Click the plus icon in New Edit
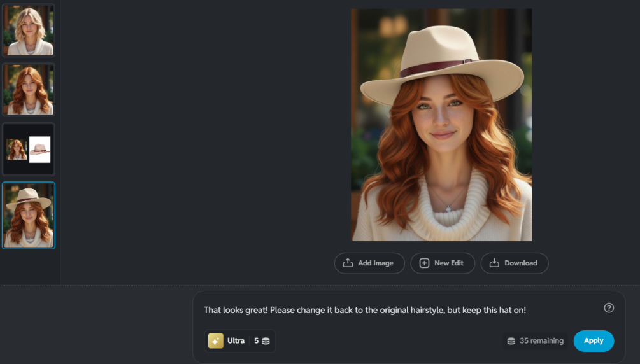Image resolution: width=640 pixels, height=364 pixels. tap(424, 263)
